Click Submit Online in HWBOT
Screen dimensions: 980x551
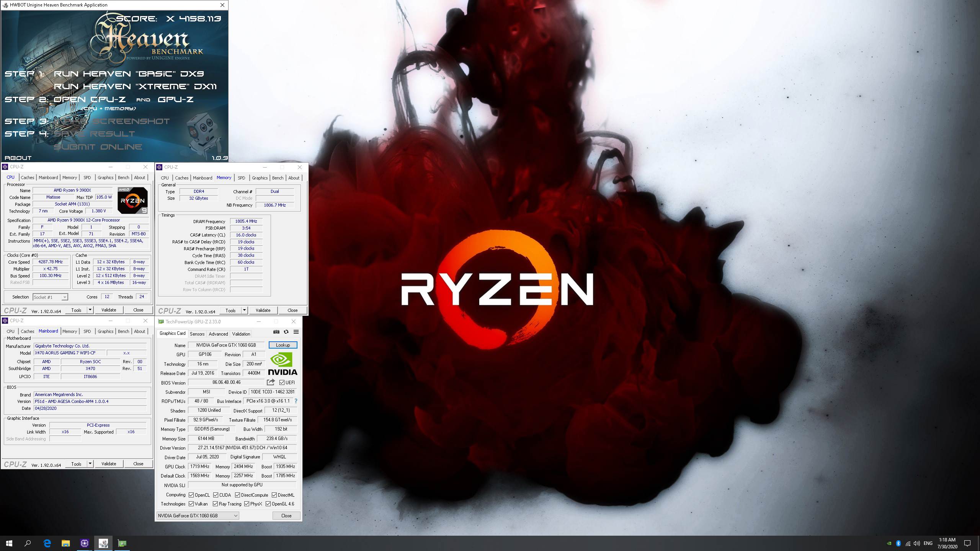(x=98, y=147)
